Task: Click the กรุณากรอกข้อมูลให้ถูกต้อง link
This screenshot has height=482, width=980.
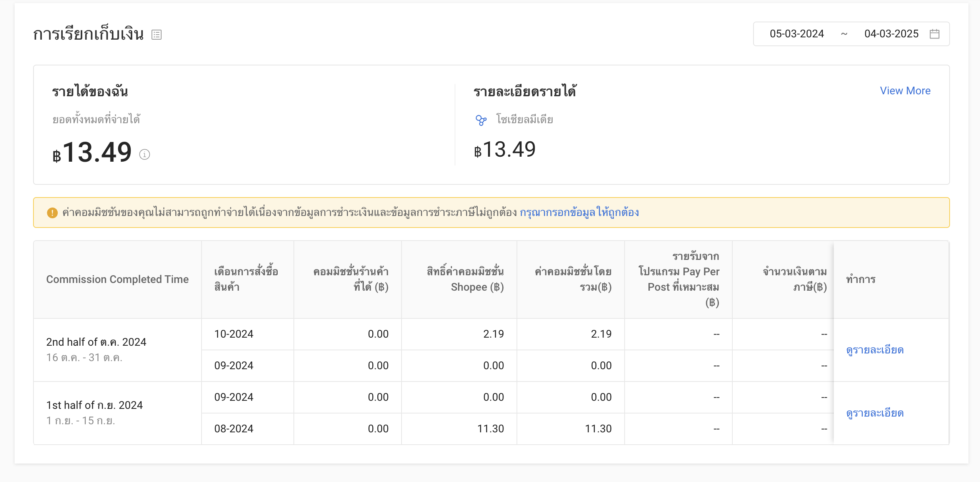Action: click(x=579, y=213)
